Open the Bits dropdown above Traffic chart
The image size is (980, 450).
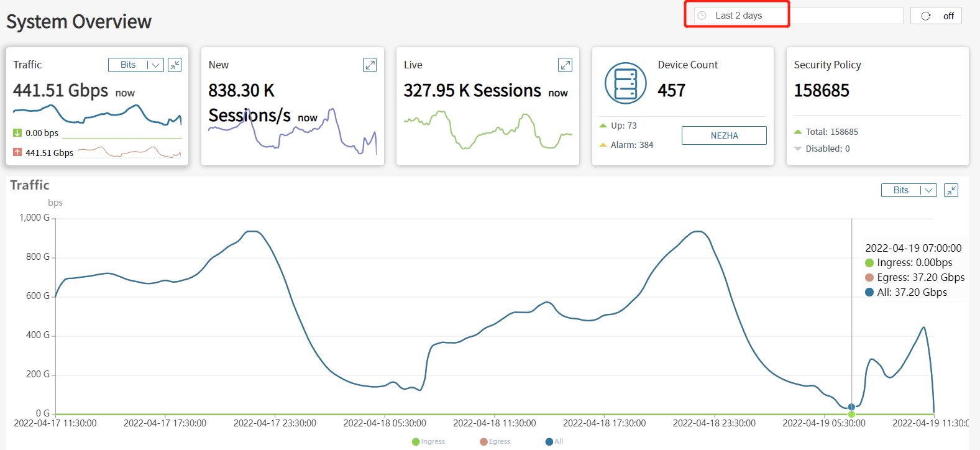click(909, 191)
